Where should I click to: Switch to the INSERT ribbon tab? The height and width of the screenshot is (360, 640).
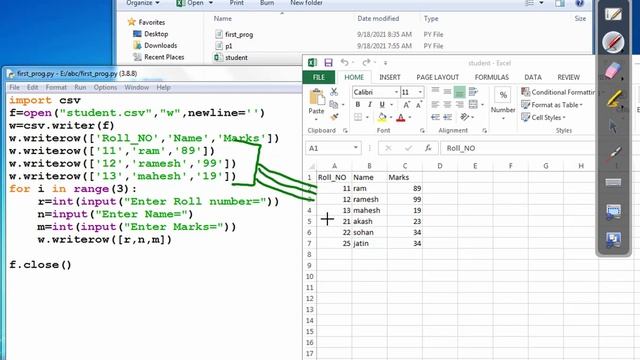[390, 77]
